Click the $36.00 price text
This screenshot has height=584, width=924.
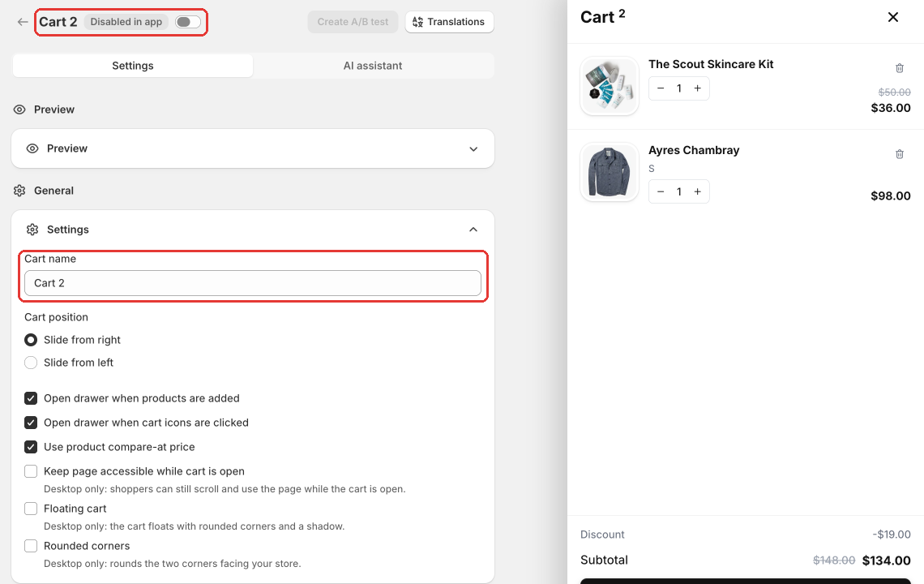point(891,108)
